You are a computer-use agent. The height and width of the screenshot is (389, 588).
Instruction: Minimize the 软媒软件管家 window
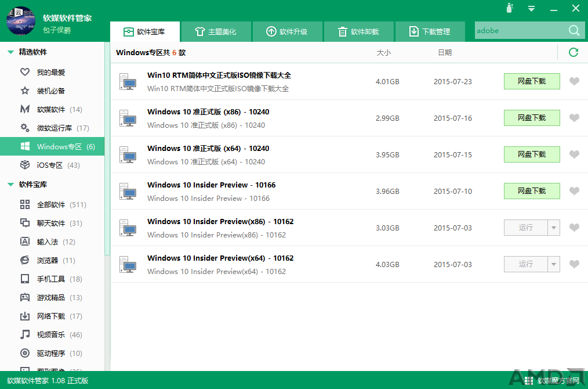click(x=554, y=9)
